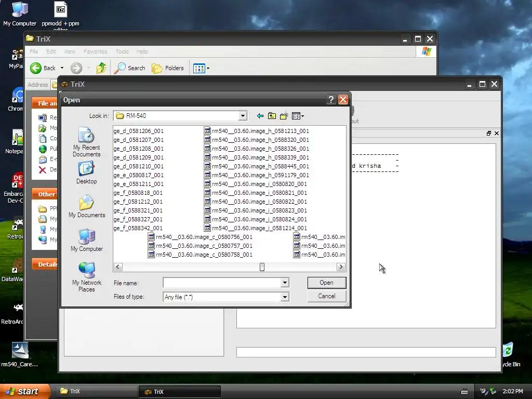The image size is (532, 399).
Task: Open Back history dropdown arrow
Action: pos(62,68)
